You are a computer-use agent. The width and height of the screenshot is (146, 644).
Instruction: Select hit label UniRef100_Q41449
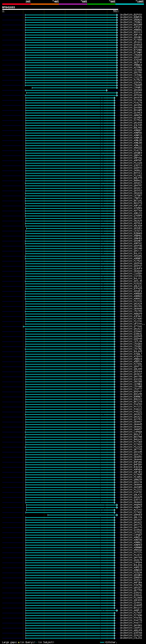pyautogui.click(x=131, y=123)
